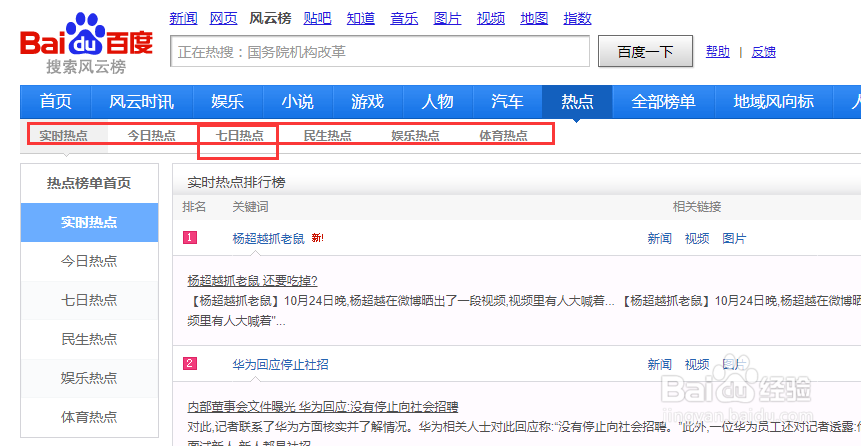Open 图片 link for 杨超越抓老鼠

(x=734, y=238)
